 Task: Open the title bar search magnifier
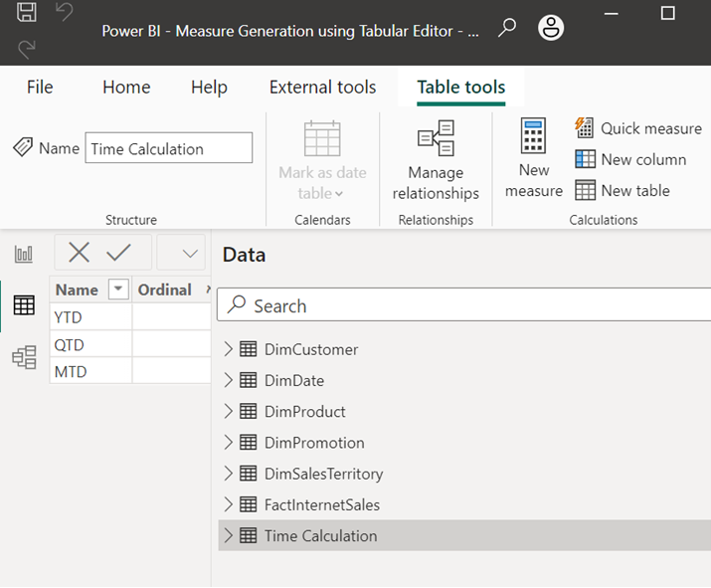pos(507,28)
